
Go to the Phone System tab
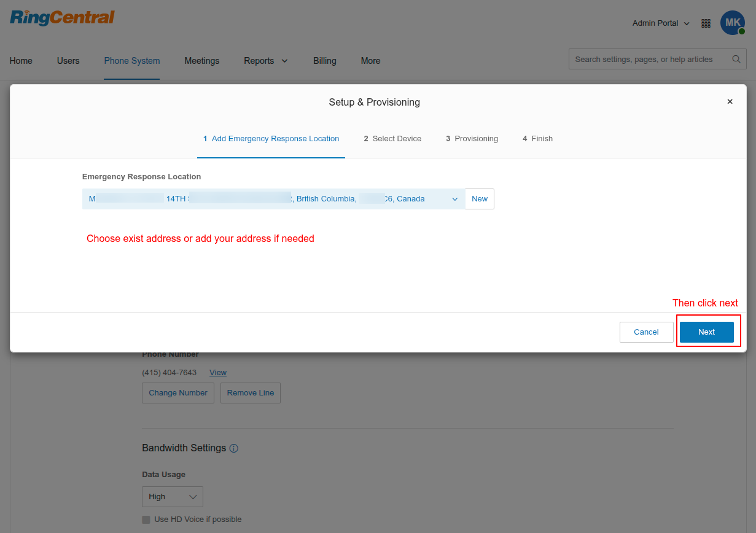(132, 61)
